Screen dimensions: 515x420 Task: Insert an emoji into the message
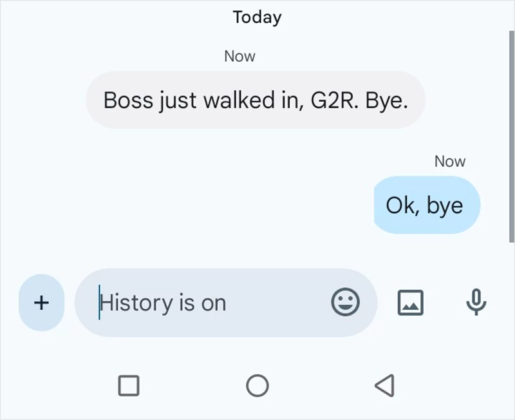346,303
